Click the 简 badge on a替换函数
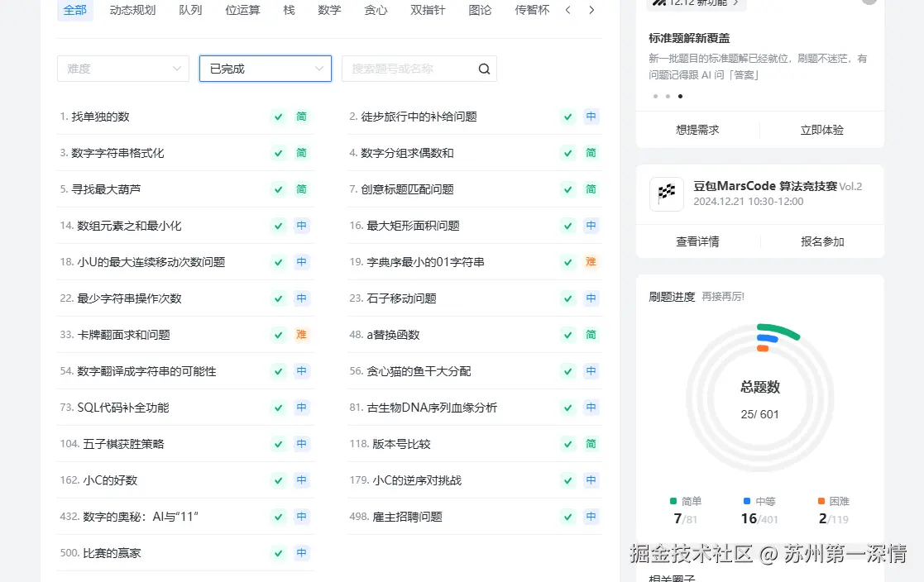Viewport: 924px width, 582px height. 591,334
